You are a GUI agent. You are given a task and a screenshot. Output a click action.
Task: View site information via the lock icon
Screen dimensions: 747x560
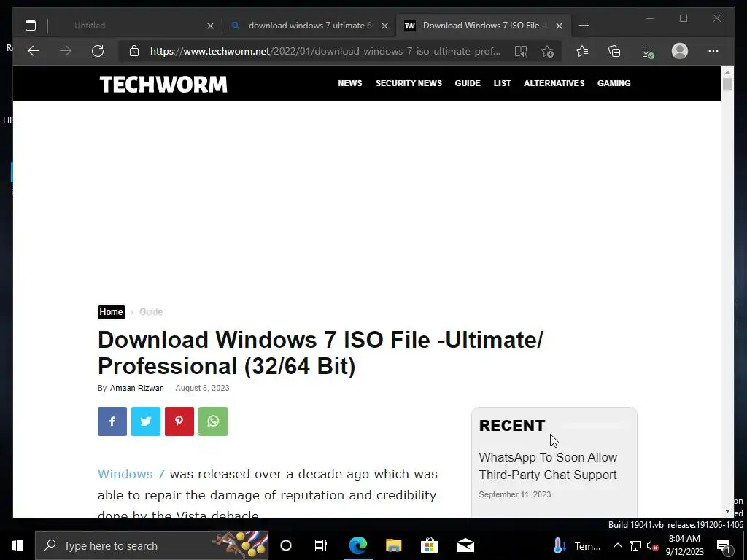[134, 51]
